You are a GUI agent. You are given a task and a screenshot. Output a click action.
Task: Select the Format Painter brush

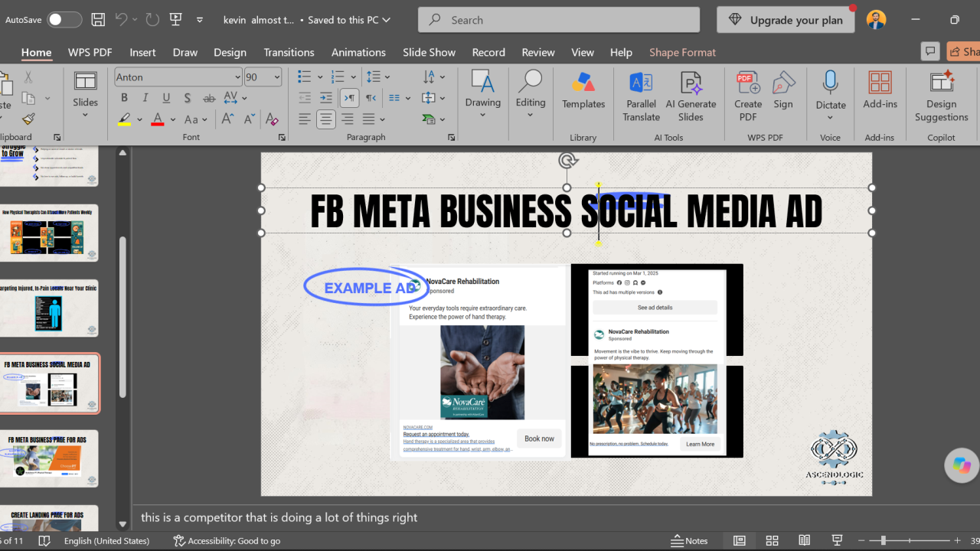coord(28,119)
